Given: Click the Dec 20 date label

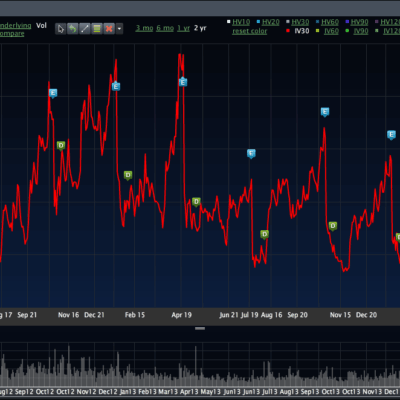Looking at the screenshot, I should coord(366,315).
